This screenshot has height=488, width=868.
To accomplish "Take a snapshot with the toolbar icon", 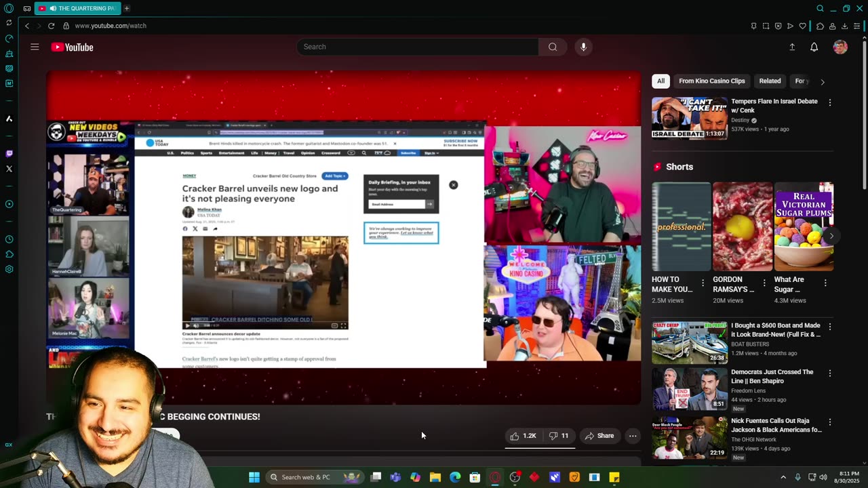I will pos(766,26).
